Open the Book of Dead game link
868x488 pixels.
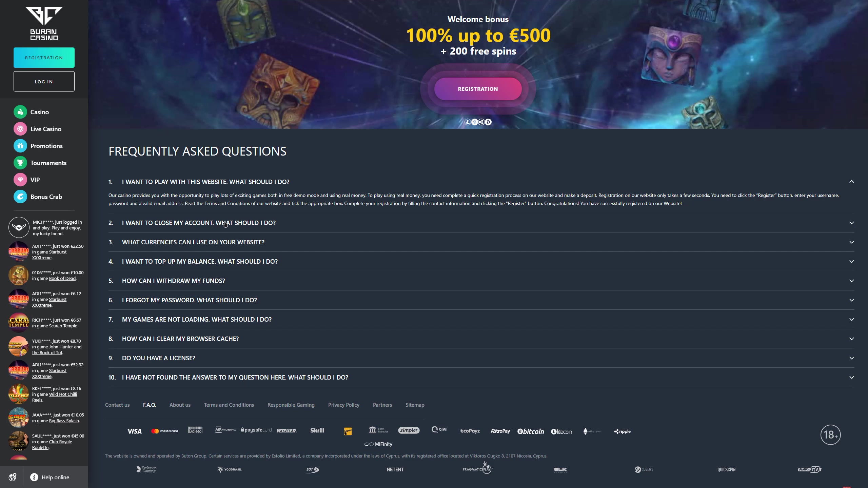pyautogui.click(x=62, y=278)
